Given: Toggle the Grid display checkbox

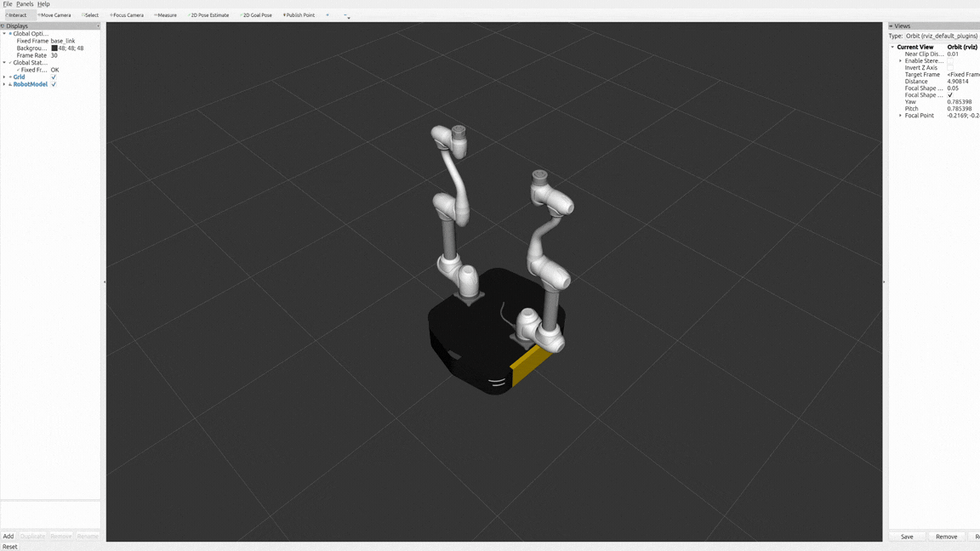Looking at the screenshot, I should pyautogui.click(x=54, y=77).
